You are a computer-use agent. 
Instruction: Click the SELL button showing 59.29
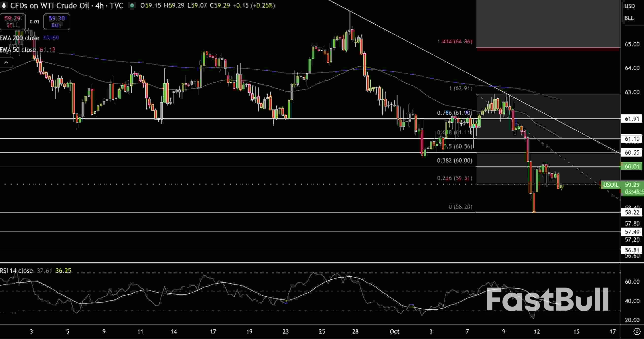click(x=13, y=21)
